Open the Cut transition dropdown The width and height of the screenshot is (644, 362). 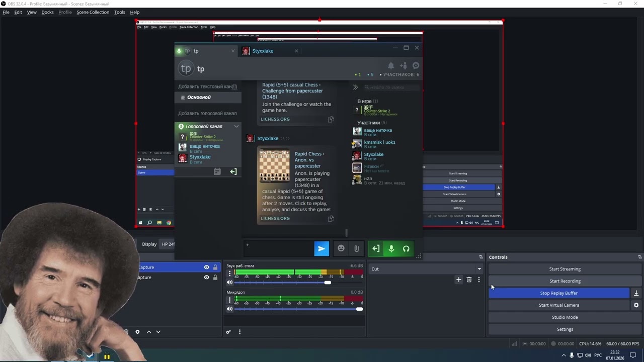[x=426, y=269]
